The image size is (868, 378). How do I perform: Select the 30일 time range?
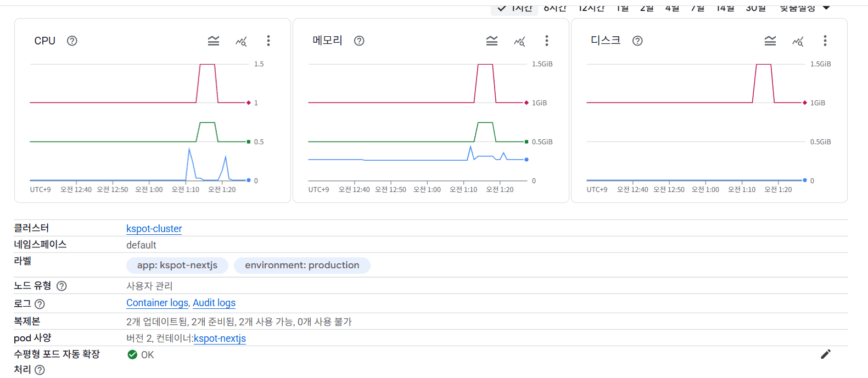point(755,8)
